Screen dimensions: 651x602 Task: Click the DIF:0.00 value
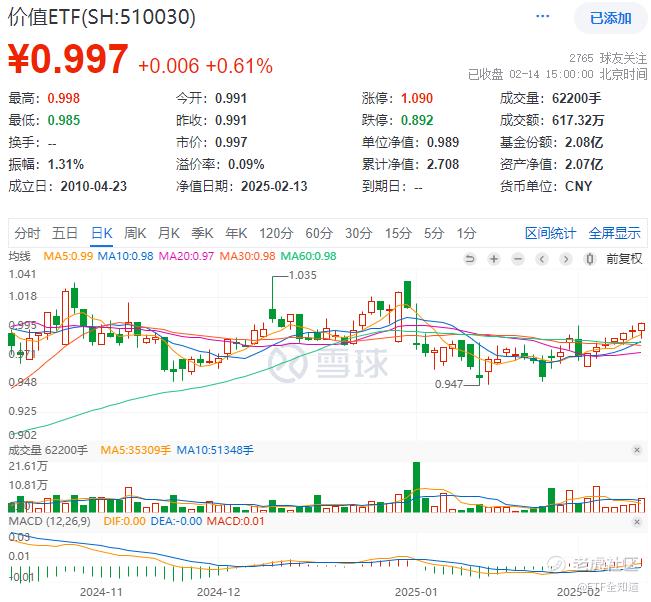coord(125,521)
